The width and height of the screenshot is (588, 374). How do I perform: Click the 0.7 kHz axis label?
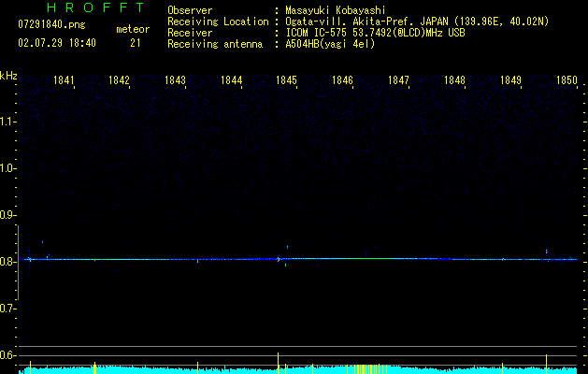coord(7,309)
